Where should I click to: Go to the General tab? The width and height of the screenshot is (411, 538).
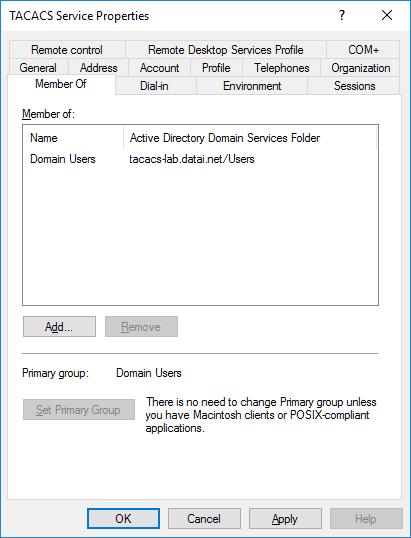[x=38, y=68]
